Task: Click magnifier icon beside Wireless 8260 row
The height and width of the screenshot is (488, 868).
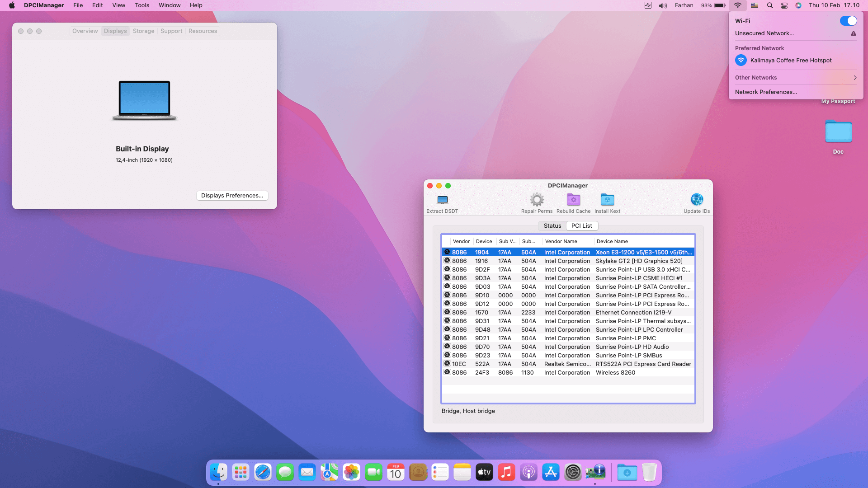Action: tap(447, 372)
